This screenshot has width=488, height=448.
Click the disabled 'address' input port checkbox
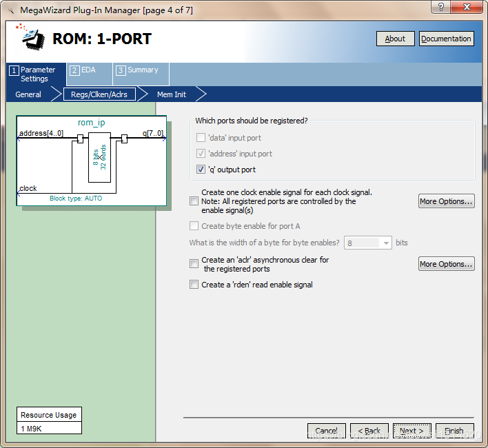(201, 154)
